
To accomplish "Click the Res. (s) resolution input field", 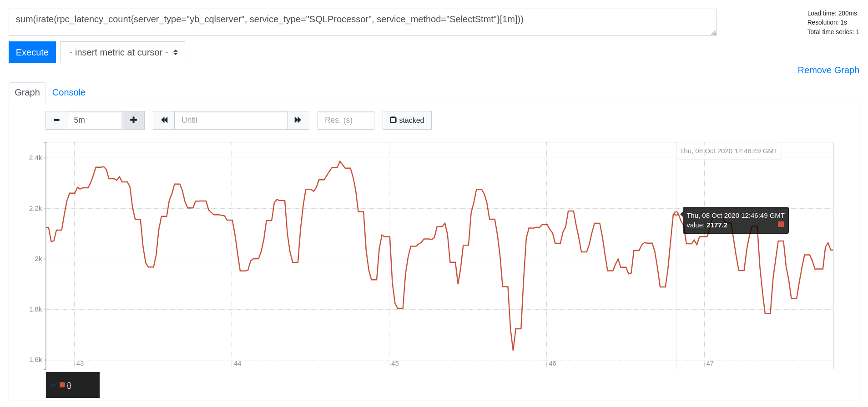I will 345,120.
